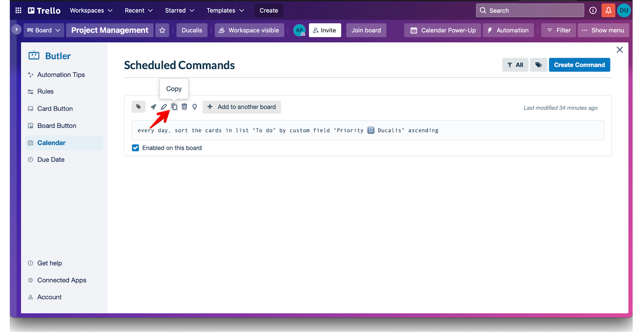The image size is (644, 332).
Task: Open the tag filter icon beside All
Action: point(538,65)
